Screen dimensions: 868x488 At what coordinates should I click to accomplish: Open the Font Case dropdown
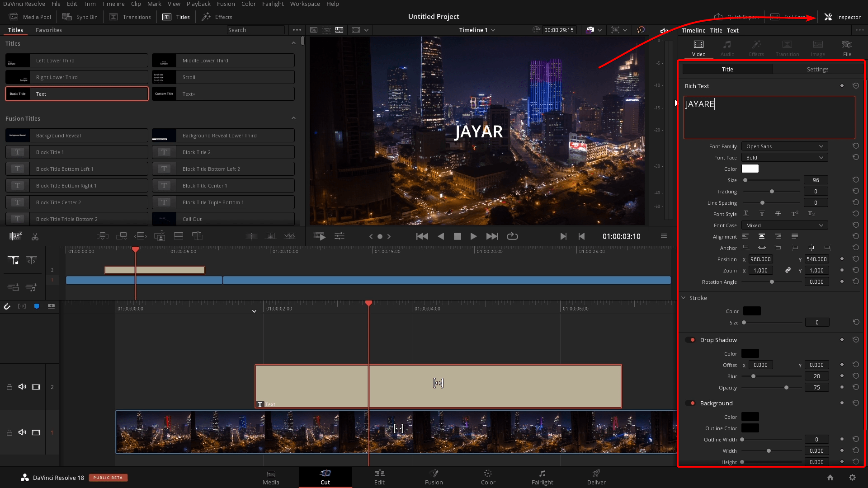tap(784, 225)
